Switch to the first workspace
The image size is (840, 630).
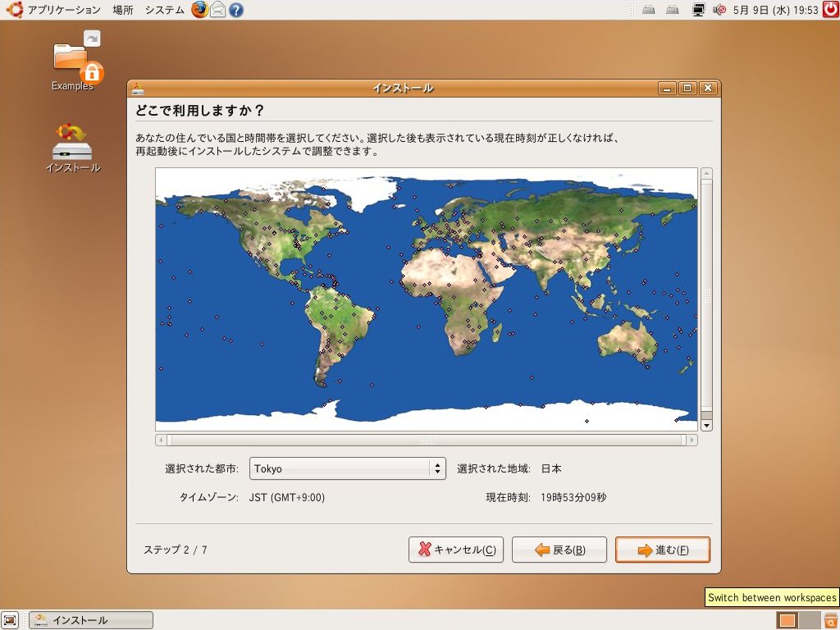[x=787, y=620]
